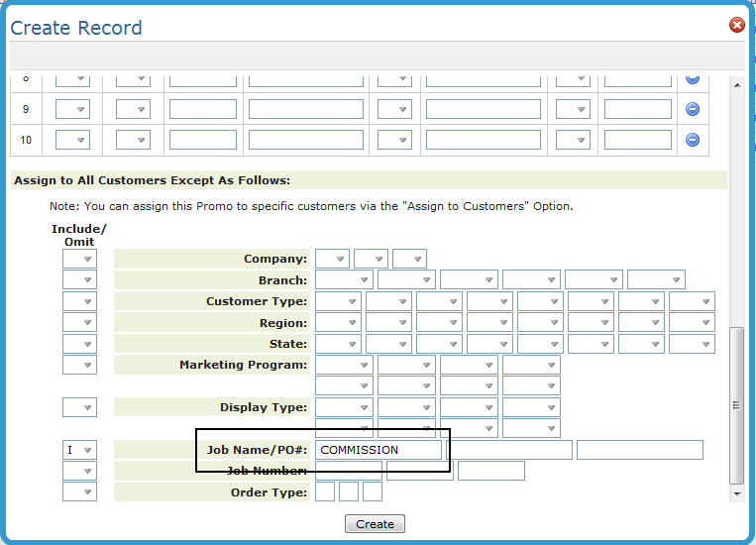Click the first Order Type box
The width and height of the screenshot is (756, 545).
tap(324, 491)
